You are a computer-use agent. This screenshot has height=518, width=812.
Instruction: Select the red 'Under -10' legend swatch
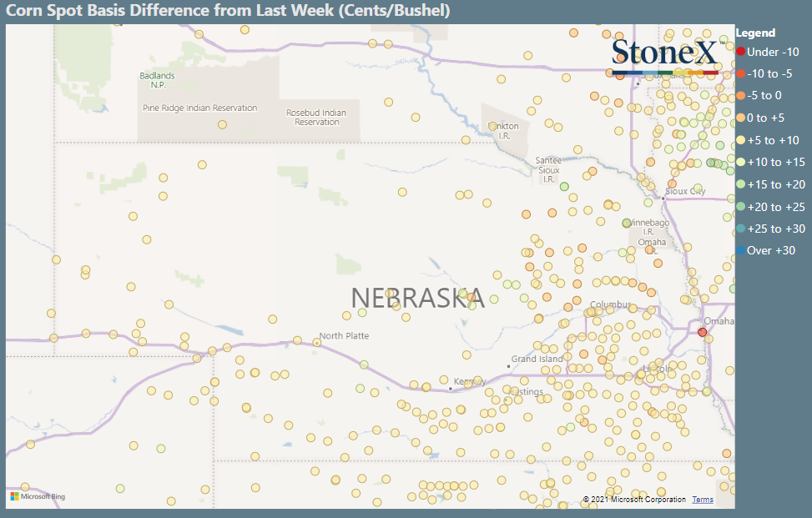click(740, 52)
